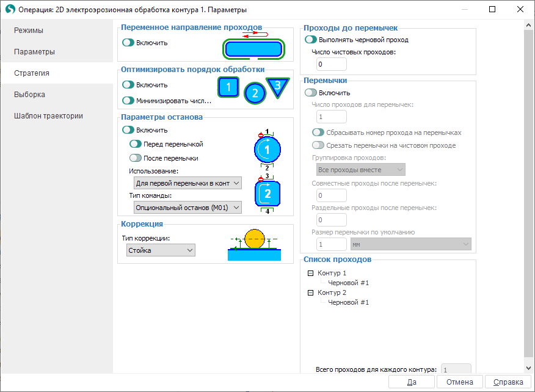Click the application logo in title bar

click(10, 10)
